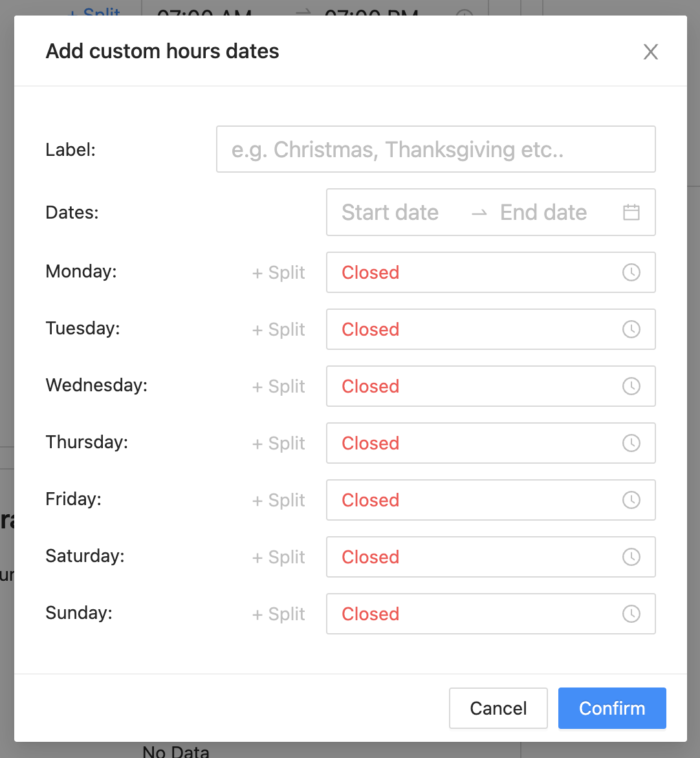Cancel adding custom hours
The image size is (700, 758).
[498, 708]
